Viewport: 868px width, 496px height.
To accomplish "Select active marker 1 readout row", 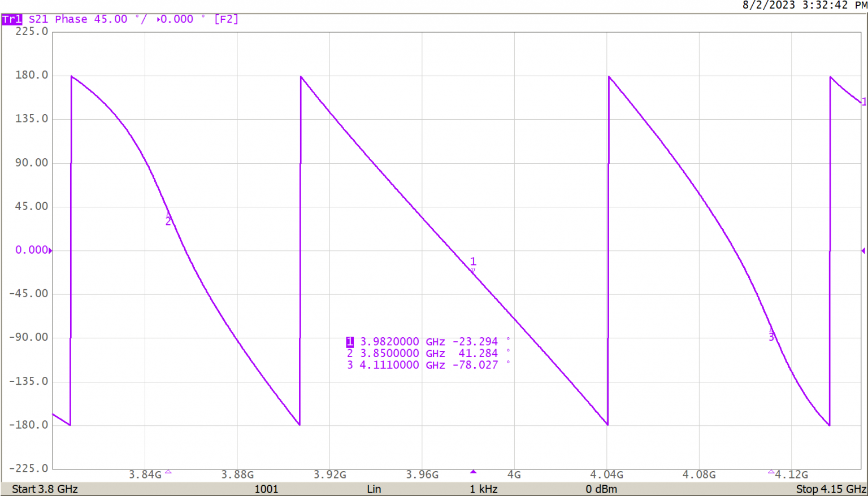I will (427, 342).
